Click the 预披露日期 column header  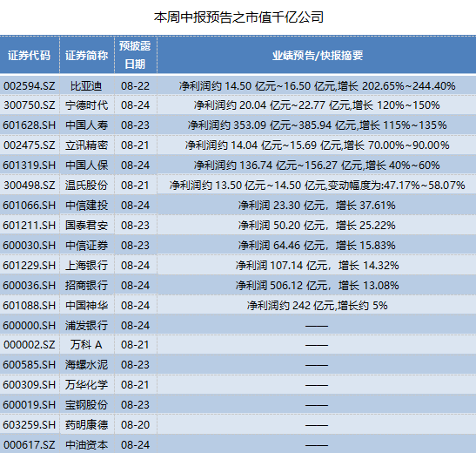click(x=135, y=55)
